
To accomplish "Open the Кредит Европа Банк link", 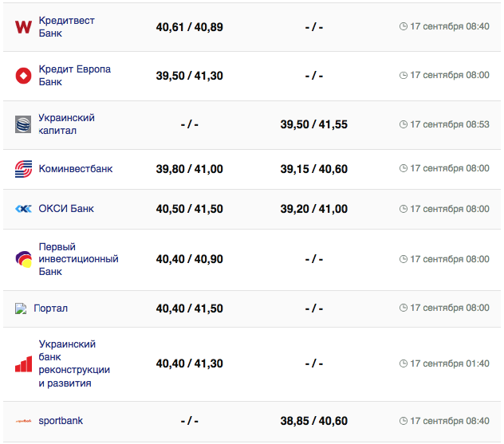I will click(x=74, y=75).
